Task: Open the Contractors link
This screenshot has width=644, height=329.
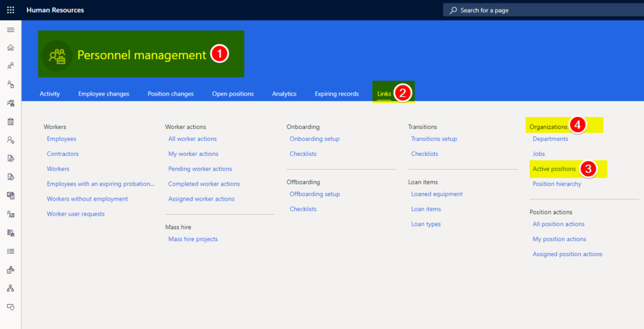Action: [62, 153]
